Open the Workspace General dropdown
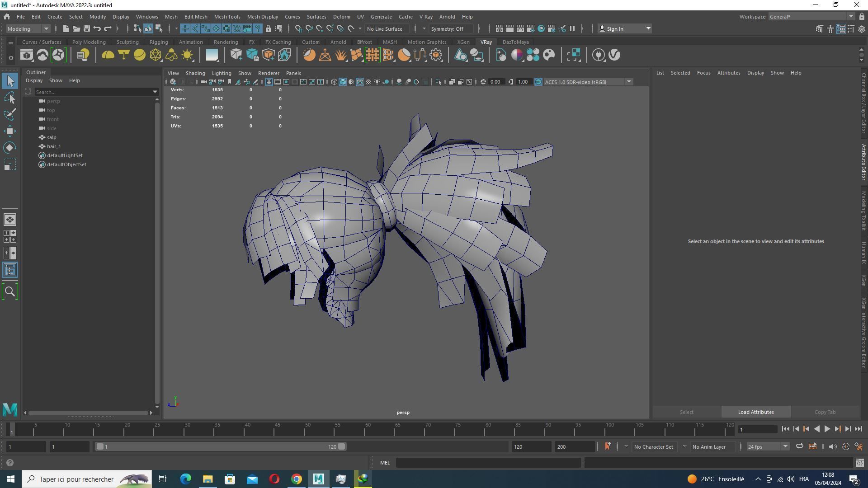 pyautogui.click(x=811, y=17)
